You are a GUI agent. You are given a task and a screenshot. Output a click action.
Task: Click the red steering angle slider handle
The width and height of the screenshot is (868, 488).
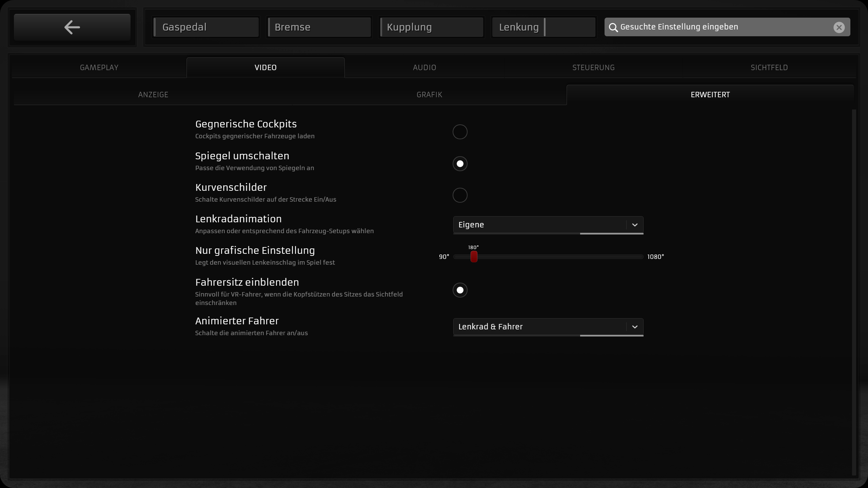(x=474, y=257)
